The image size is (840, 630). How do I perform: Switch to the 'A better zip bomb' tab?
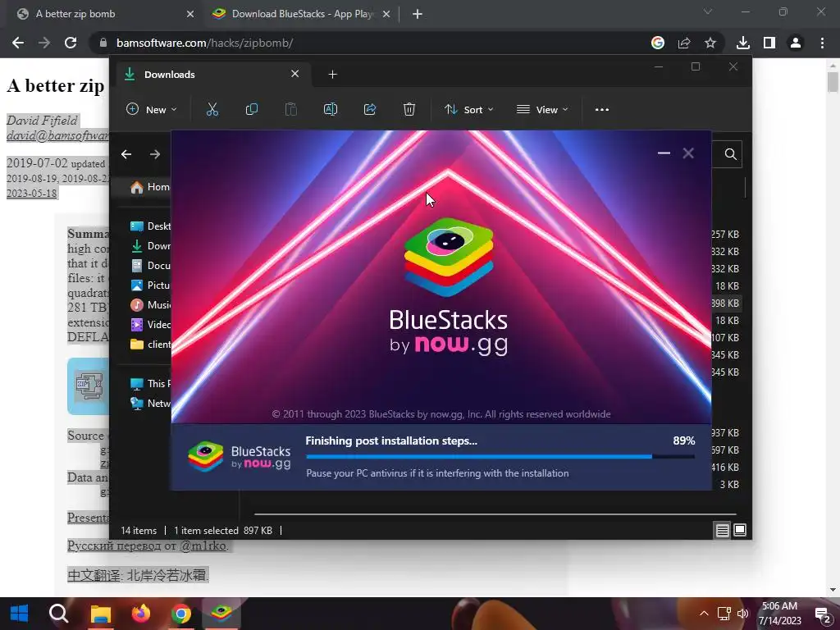[104, 14]
